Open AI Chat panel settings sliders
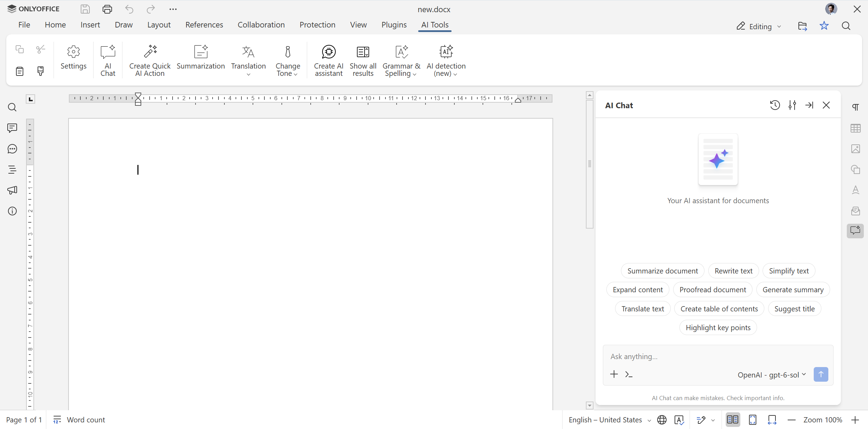The image size is (868, 429). tap(792, 105)
